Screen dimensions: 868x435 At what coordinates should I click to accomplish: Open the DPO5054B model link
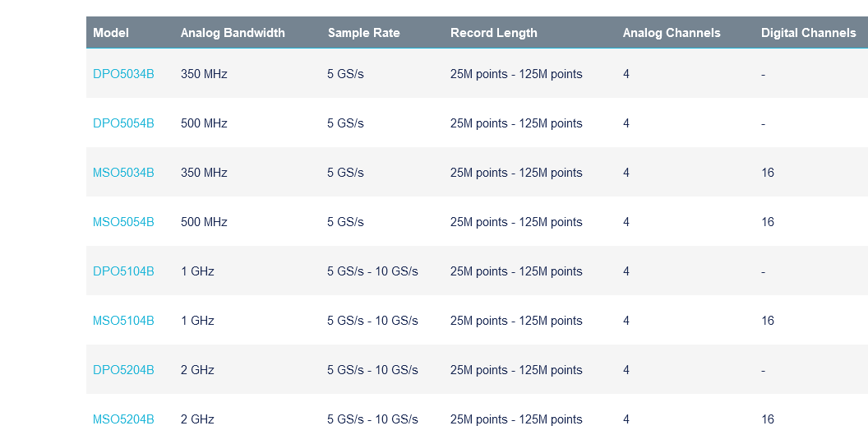click(x=123, y=123)
